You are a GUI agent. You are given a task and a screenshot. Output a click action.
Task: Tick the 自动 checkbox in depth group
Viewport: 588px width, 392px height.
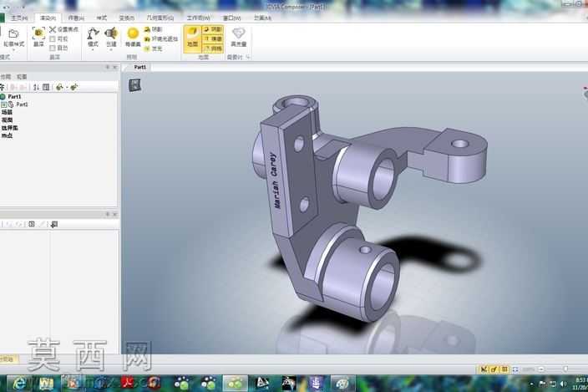pos(53,48)
